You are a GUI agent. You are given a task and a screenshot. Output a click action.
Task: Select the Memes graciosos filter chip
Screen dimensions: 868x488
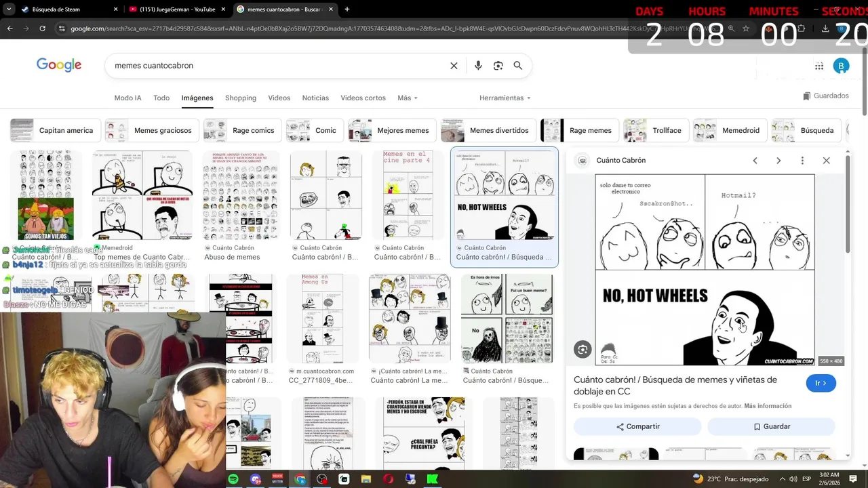click(x=152, y=130)
